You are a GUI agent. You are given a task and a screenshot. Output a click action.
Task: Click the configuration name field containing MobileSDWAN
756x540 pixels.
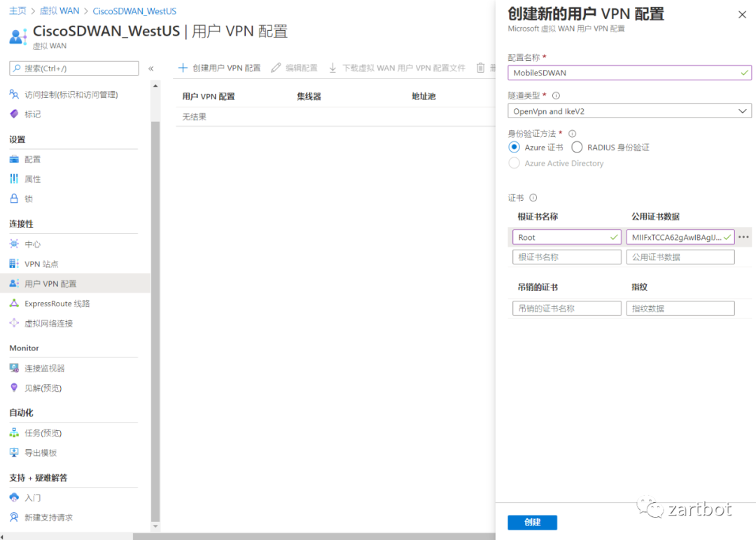tap(630, 73)
